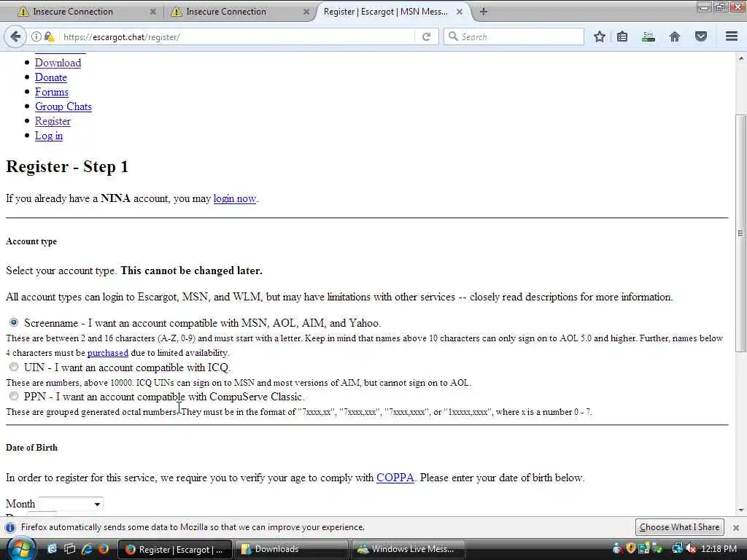The width and height of the screenshot is (747, 560).
Task: Click the 'Date of Birth' heading text
Action: [x=31, y=448]
